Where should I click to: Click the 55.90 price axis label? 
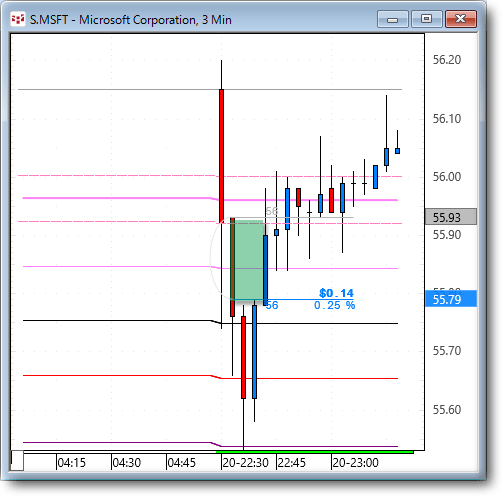(447, 235)
